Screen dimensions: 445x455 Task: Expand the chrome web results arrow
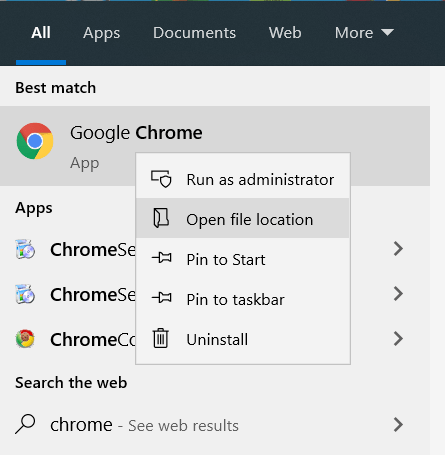398,424
